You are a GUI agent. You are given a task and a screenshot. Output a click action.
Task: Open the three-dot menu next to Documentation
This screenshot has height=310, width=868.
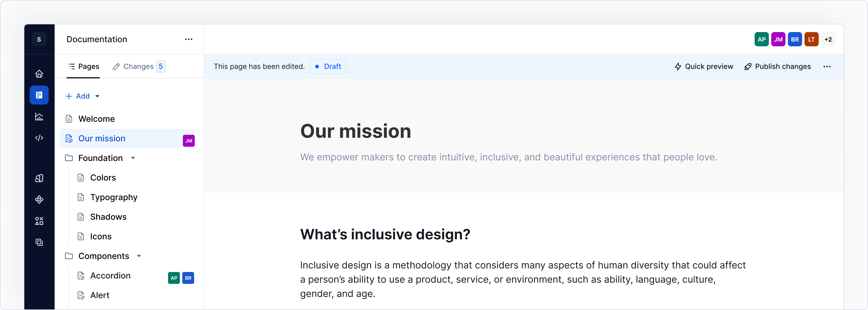189,39
